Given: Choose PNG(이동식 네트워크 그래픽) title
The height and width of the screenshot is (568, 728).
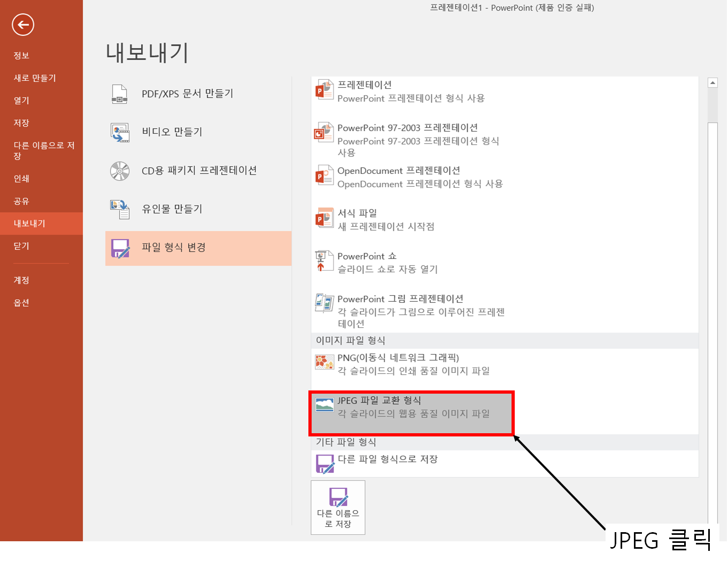Looking at the screenshot, I should tap(398, 358).
